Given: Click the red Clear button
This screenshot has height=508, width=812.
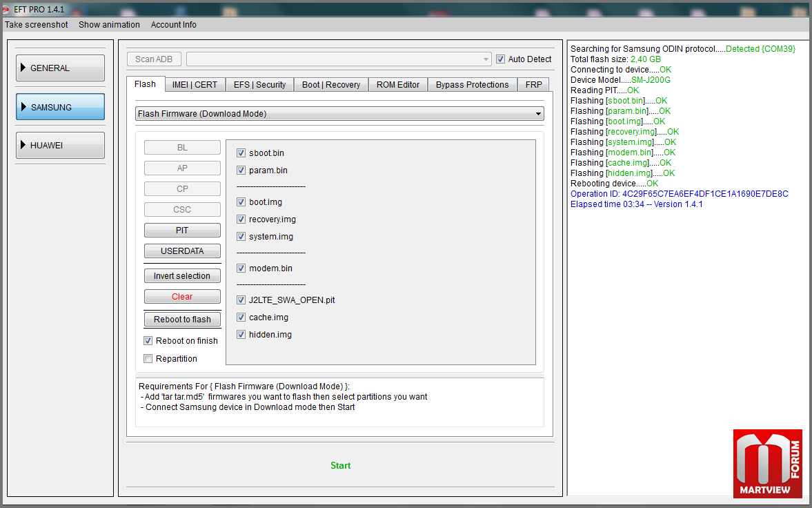Looking at the screenshot, I should coord(182,297).
